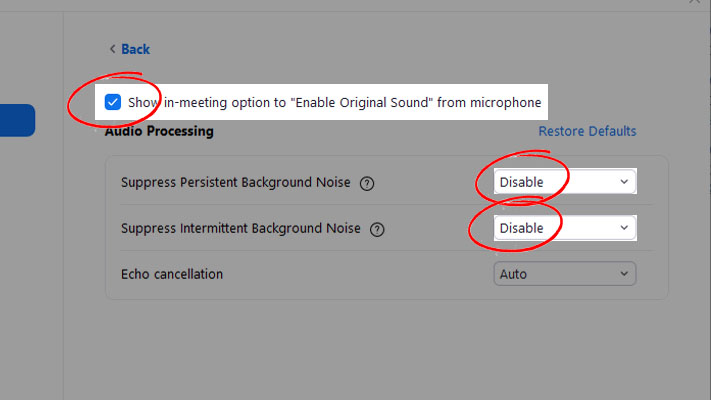Screen dimensions: 711x400
Task: Select the highlighted blue sidebar tab
Action: coord(17,120)
